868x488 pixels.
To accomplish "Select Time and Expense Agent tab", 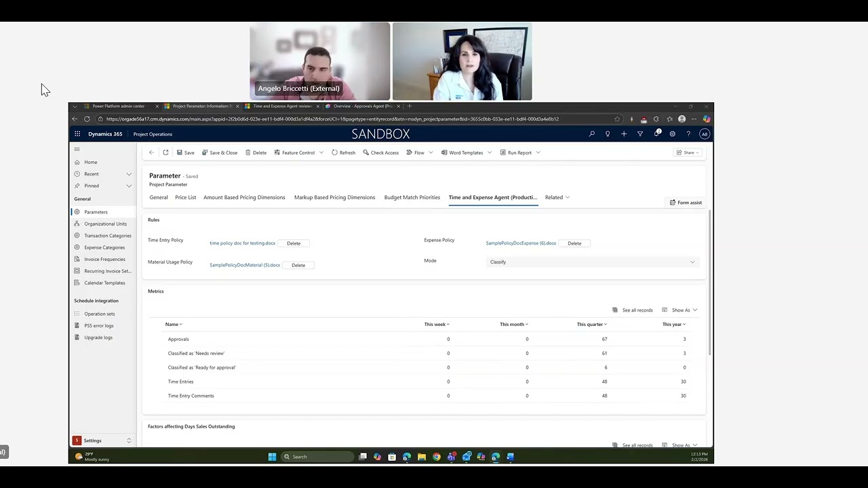I will (x=493, y=197).
